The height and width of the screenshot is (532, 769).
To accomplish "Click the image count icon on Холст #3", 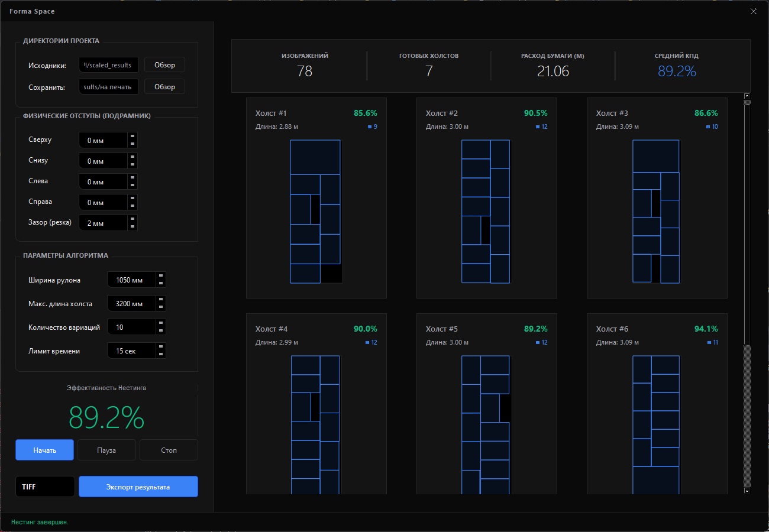I will 708,126.
